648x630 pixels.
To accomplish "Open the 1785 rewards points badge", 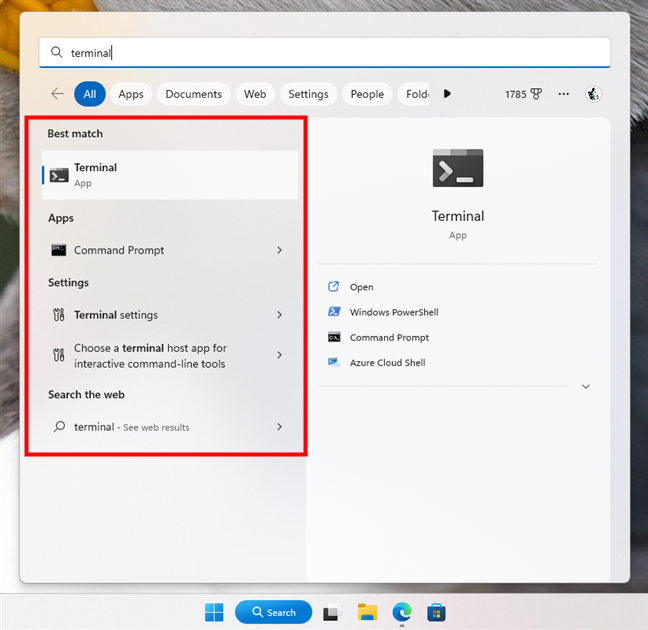I will [523, 94].
